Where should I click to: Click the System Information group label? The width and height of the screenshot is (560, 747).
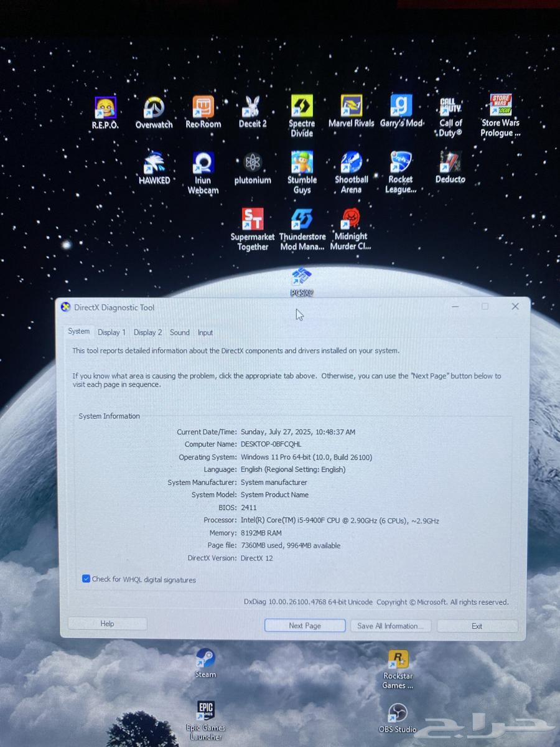pyautogui.click(x=110, y=416)
